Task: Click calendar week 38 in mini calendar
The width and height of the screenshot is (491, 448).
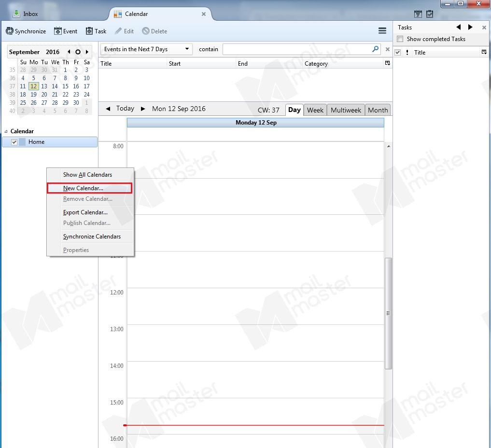Action: tap(12, 94)
